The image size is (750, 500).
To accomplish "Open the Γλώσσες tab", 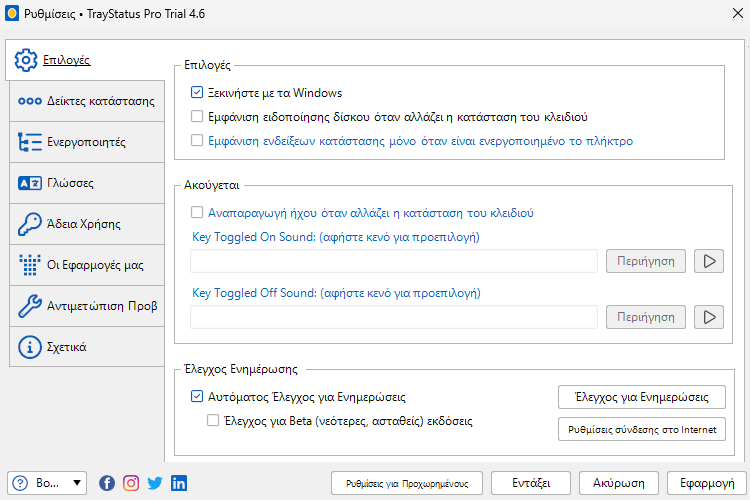I will (87, 183).
